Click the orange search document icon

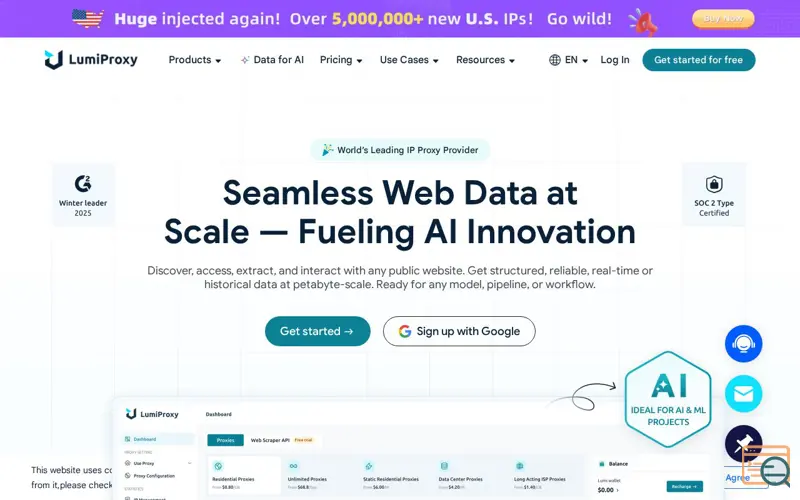tap(766, 466)
